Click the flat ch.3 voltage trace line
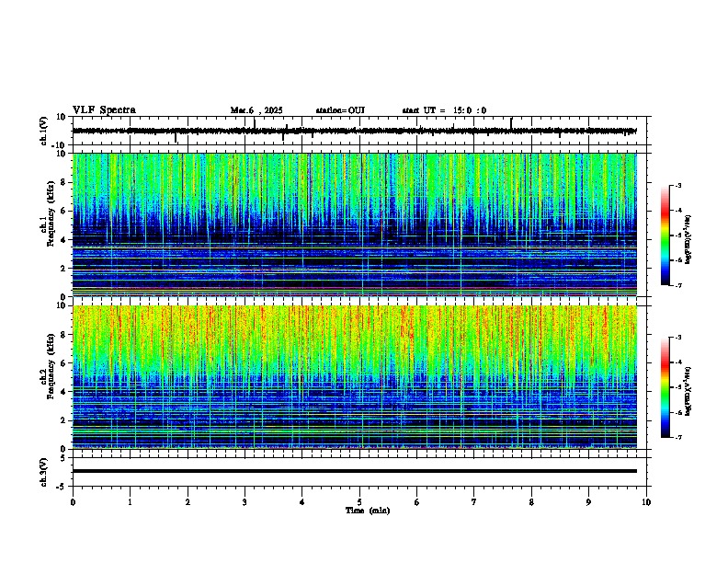The height and width of the screenshot is (563, 728). [354, 471]
